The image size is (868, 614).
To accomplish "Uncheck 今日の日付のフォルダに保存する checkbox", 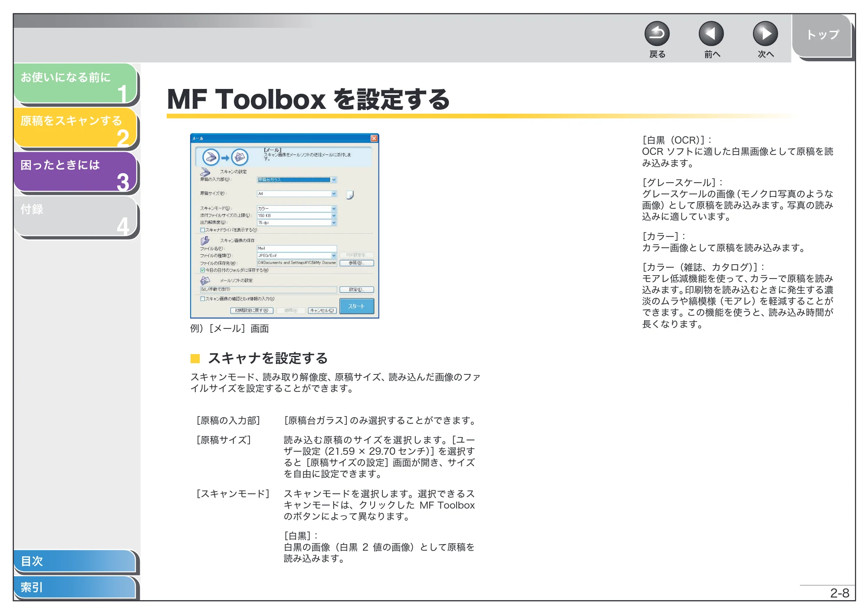I will click(202, 270).
